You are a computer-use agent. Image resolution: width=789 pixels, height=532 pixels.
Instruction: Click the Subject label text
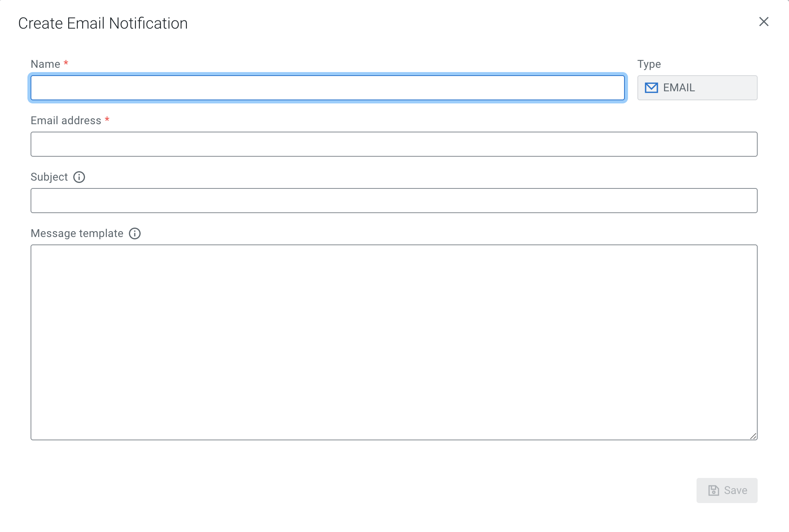click(x=49, y=177)
